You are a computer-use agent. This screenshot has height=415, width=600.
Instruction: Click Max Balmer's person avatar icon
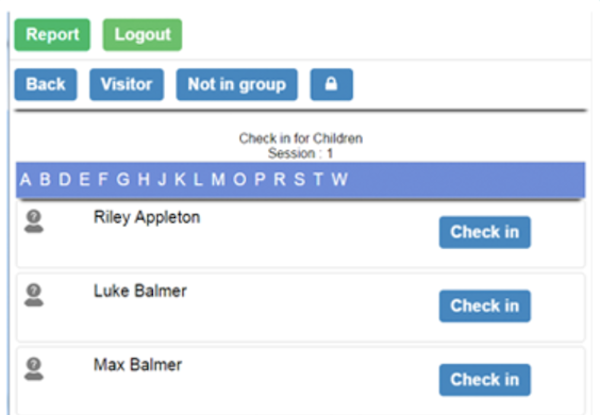(33, 369)
